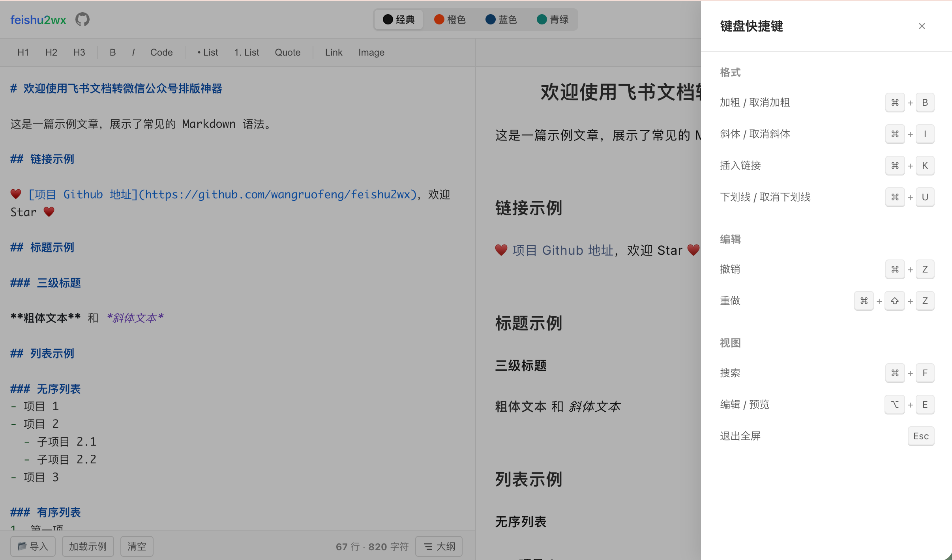The height and width of the screenshot is (560, 952).
Task: Click the 清空 clear button
Action: pos(137,546)
